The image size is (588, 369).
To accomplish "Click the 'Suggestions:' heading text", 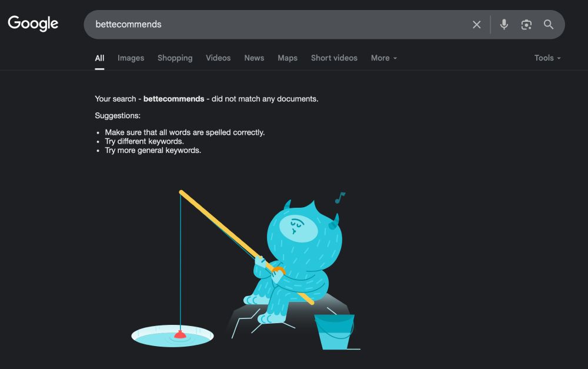I will pos(118,115).
